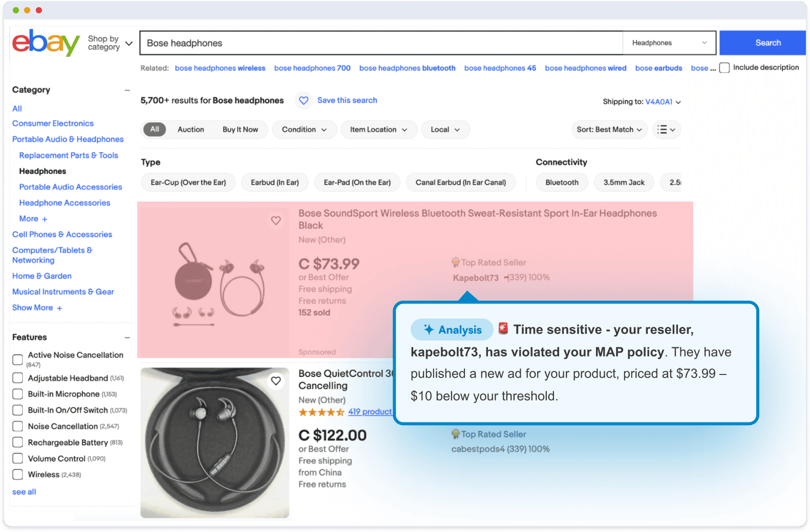The height and width of the screenshot is (532, 810).
Task: Collapse the Category section
Action: (127, 90)
